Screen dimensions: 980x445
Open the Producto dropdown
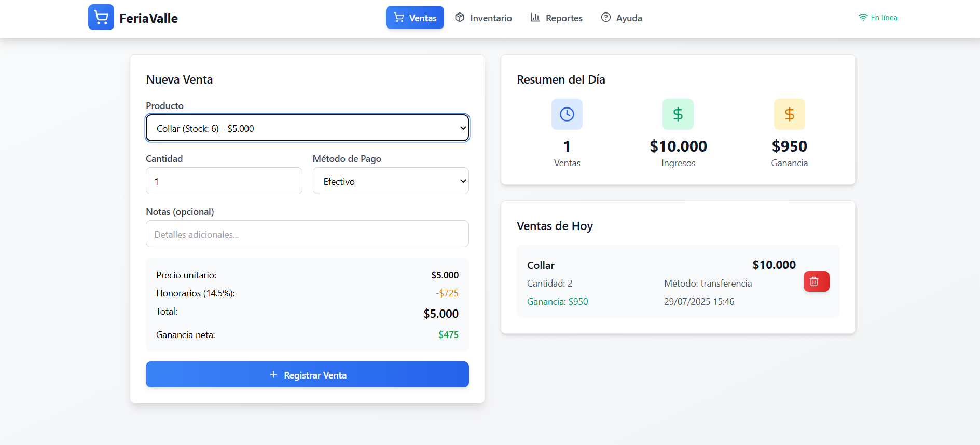pos(307,128)
